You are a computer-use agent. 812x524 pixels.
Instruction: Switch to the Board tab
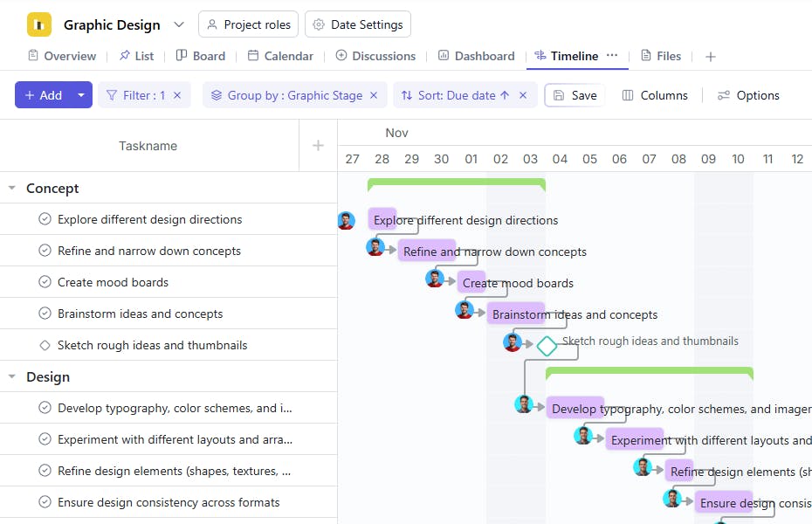tap(200, 56)
